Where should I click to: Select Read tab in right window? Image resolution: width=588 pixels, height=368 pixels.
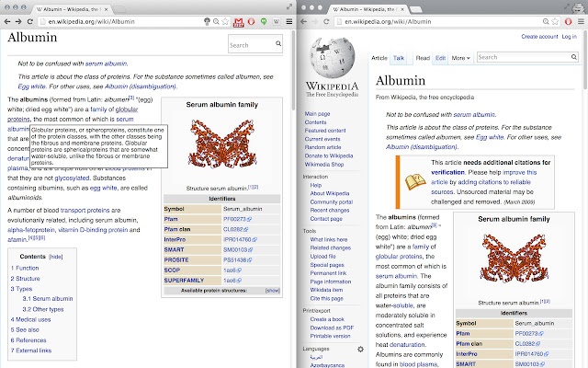tap(423, 58)
